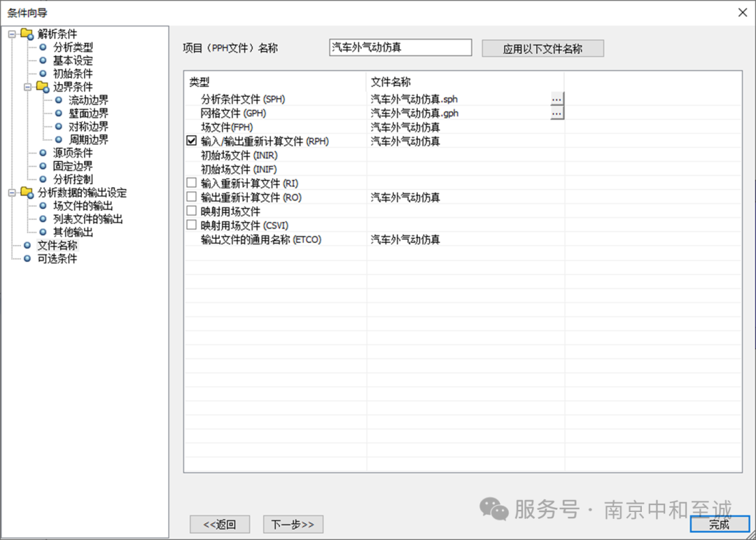Screen dimensions: 756x540
Task: Close the 条件向导 dialog
Action: [x=743, y=13]
